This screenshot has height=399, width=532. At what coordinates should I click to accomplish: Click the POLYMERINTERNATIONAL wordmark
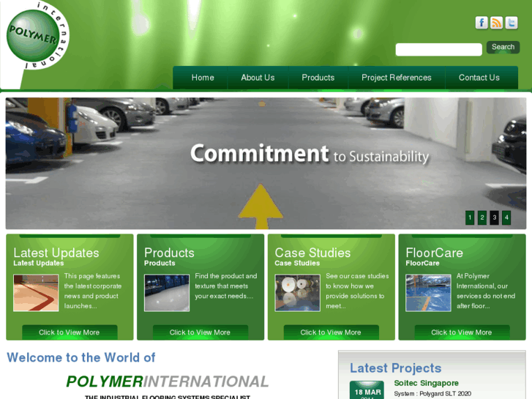coord(168,381)
